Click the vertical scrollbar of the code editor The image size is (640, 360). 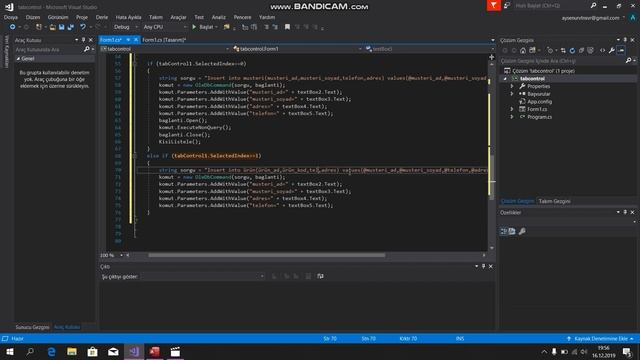click(x=491, y=178)
